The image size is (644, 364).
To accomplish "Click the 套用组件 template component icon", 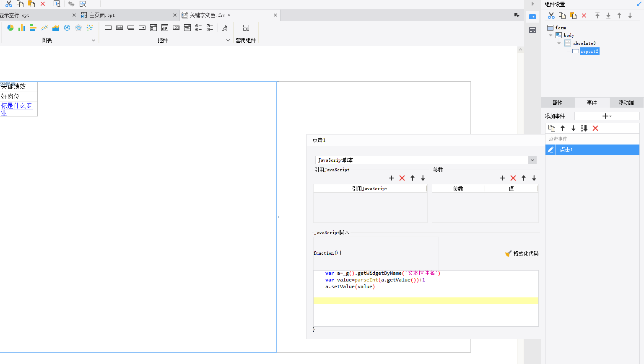I will (x=246, y=28).
